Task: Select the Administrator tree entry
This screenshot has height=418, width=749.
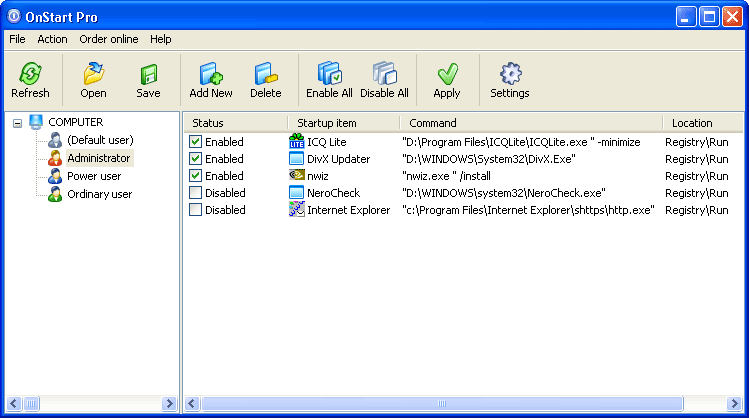Action: (x=99, y=158)
